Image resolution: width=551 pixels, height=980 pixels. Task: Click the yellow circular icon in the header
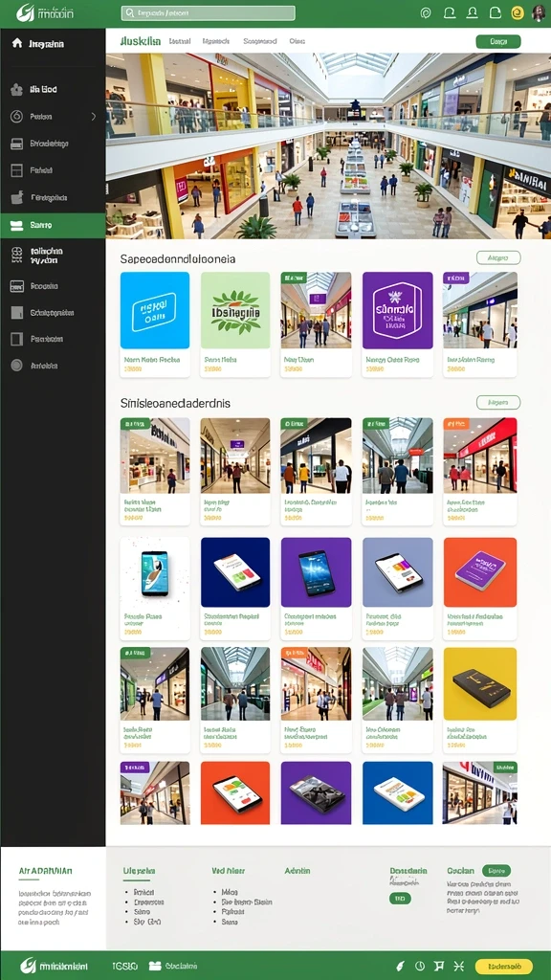click(x=518, y=13)
